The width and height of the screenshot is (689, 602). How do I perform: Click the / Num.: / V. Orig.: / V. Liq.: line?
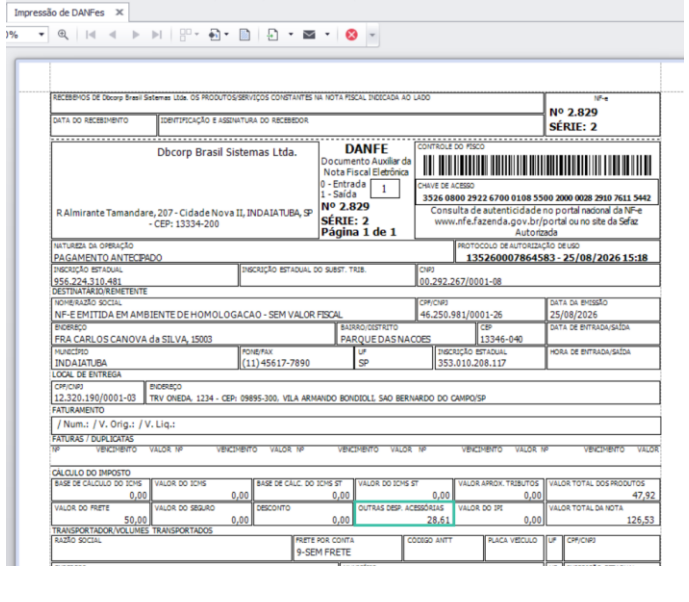[116, 424]
